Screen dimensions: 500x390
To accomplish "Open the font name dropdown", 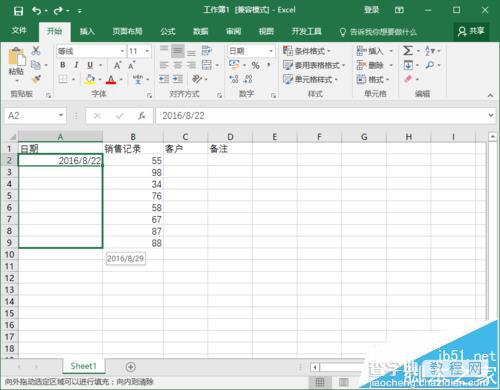I will tap(122, 51).
